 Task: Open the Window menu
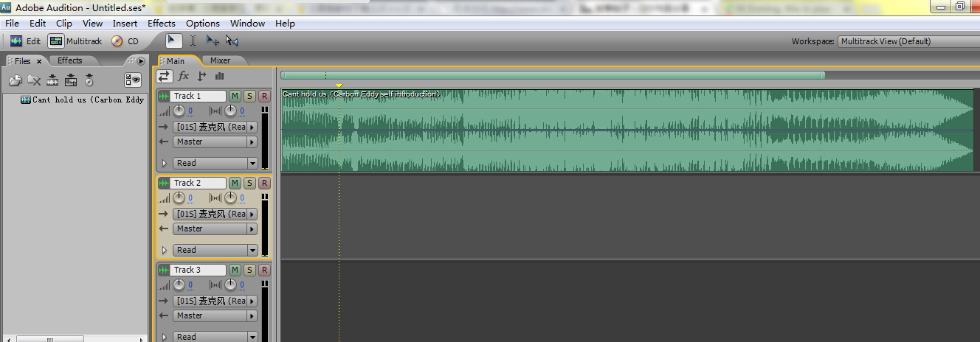pyautogui.click(x=247, y=24)
